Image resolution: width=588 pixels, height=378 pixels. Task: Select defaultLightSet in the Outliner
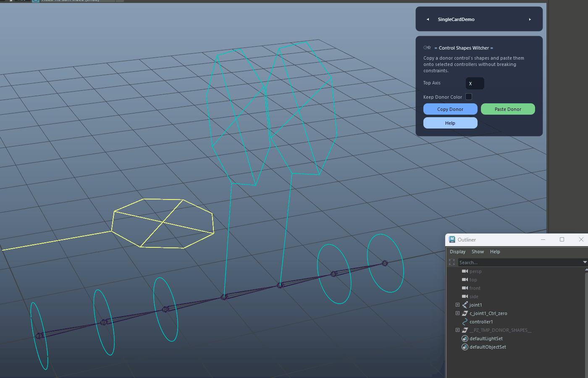486,339
